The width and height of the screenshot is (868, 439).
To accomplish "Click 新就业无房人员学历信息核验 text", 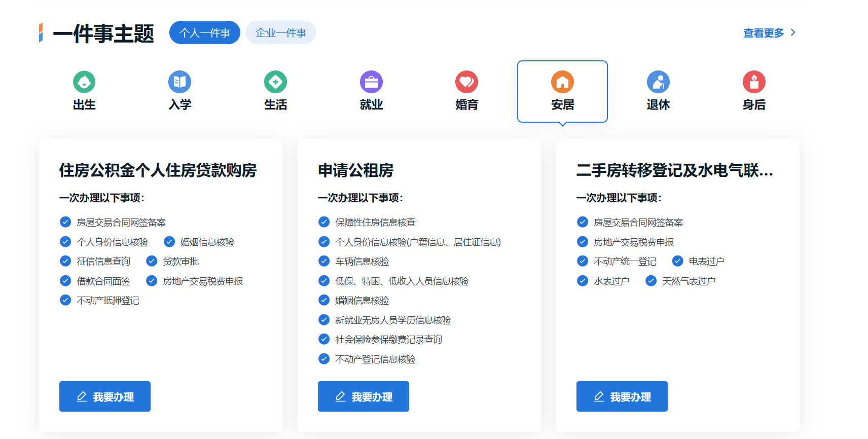I will [393, 320].
